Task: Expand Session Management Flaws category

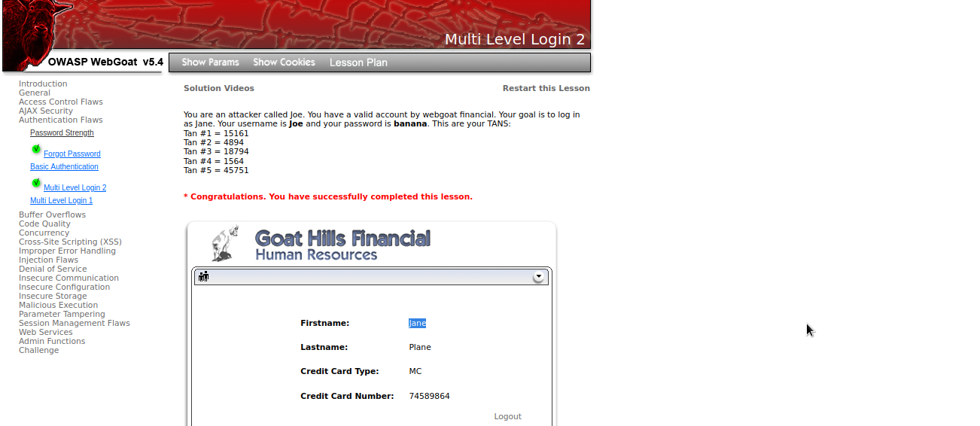Action: pos(75,323)
